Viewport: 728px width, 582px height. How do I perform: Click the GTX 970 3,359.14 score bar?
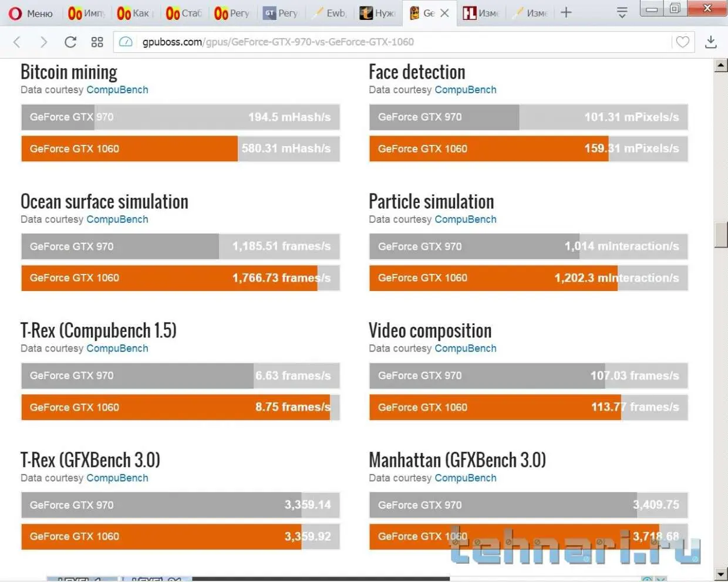click(181, 505)
